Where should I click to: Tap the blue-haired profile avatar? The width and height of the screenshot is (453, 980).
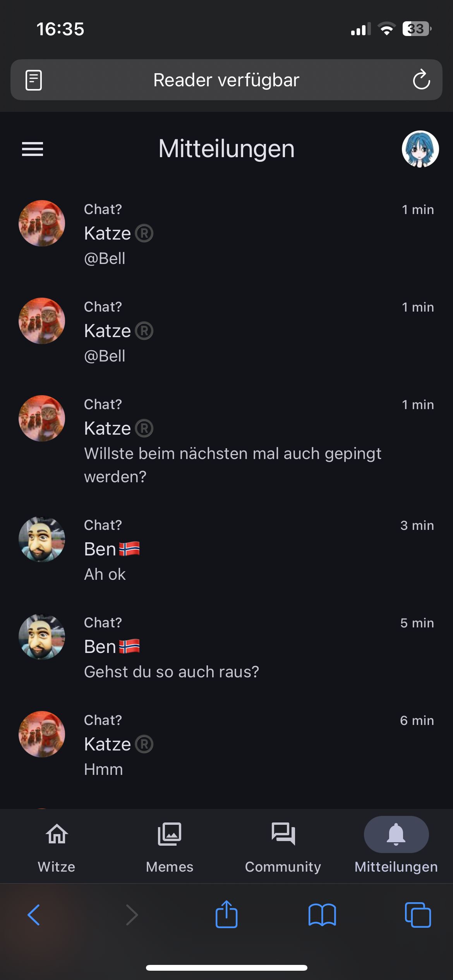(x=420, y=149)
